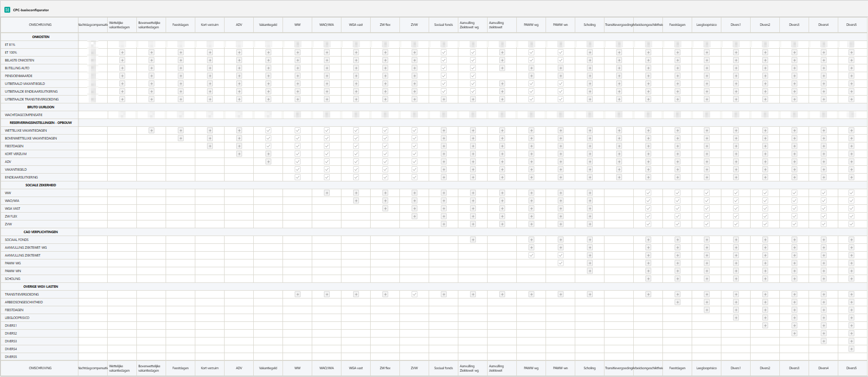The width and height of the screenshot is (868, 377).
Task: Uncheck EINDEJAARSUITKERING row in WAO/WIA column
Action: [327, 178]
